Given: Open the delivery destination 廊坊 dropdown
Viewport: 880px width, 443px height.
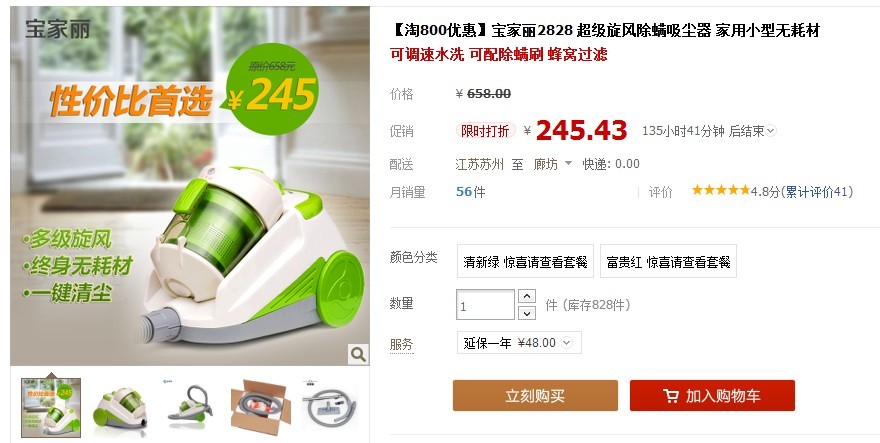Looking at the screenshot, I should coord(552,164).
